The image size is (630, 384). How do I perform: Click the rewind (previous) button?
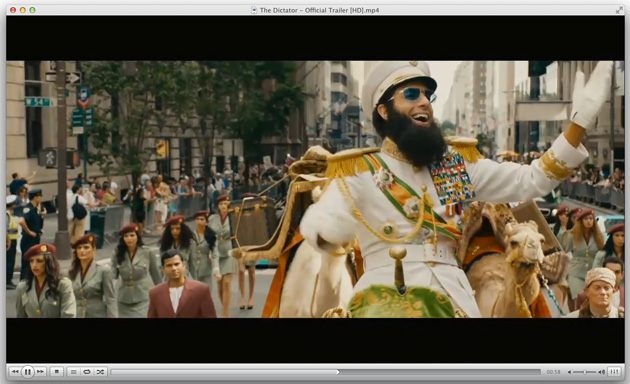(15, 372)
